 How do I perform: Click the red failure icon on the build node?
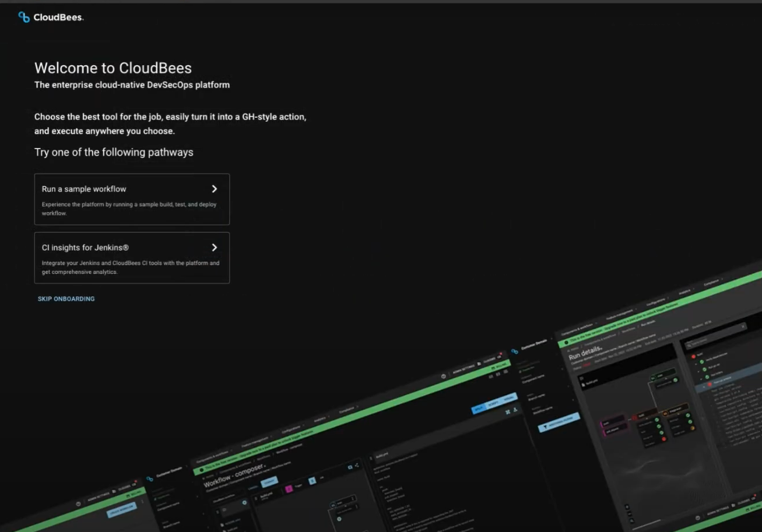point(634,418)
